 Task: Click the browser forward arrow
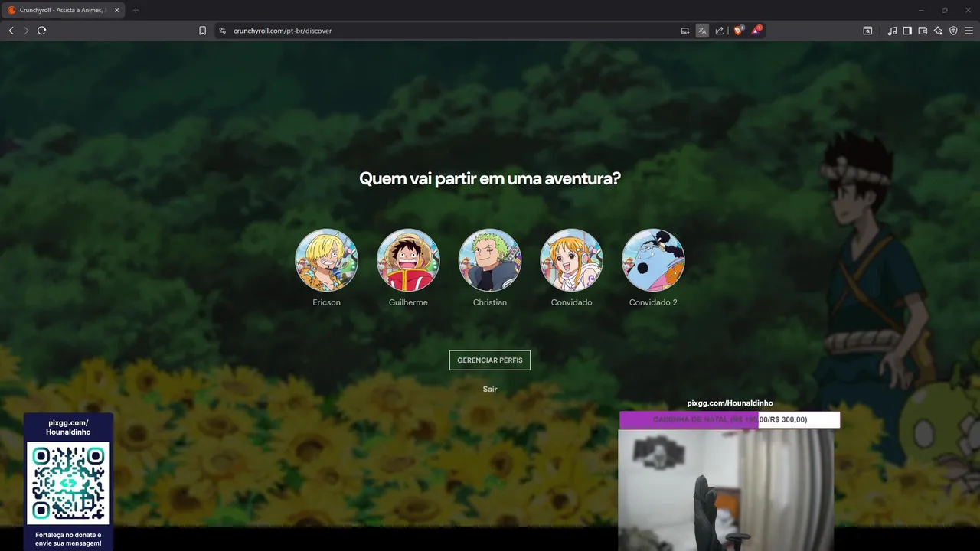26,31
